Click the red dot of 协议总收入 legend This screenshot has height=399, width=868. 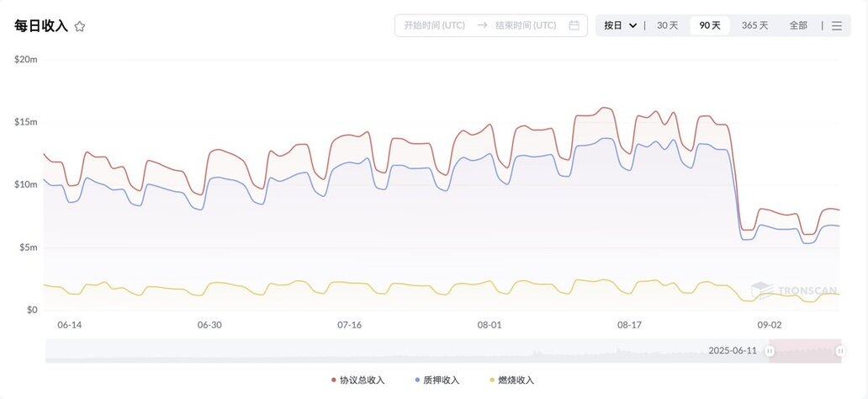point(333,380)
